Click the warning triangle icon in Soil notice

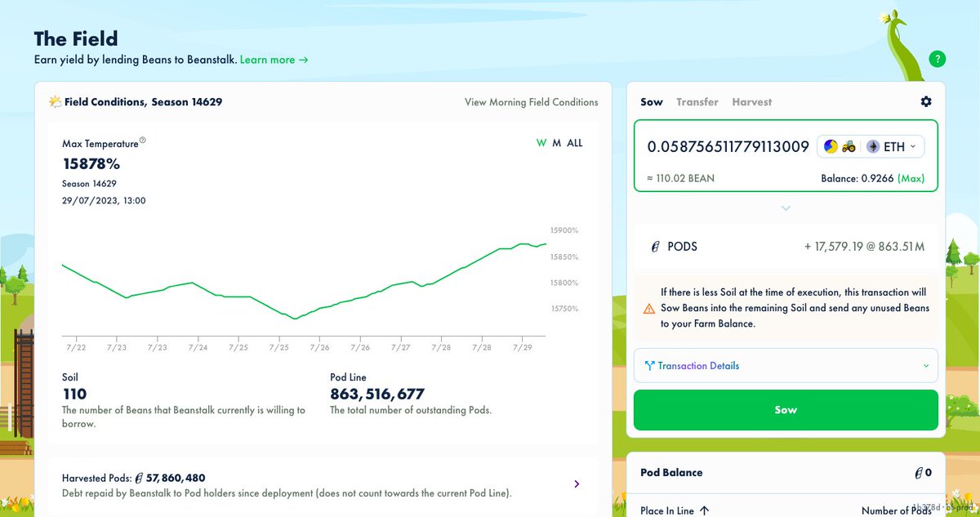[648, 309]
